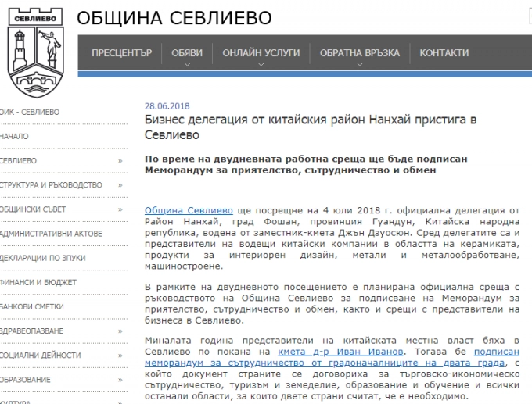Open the КОНТАКТИ page
Screen dimensions: 532x404
point(444,53)
